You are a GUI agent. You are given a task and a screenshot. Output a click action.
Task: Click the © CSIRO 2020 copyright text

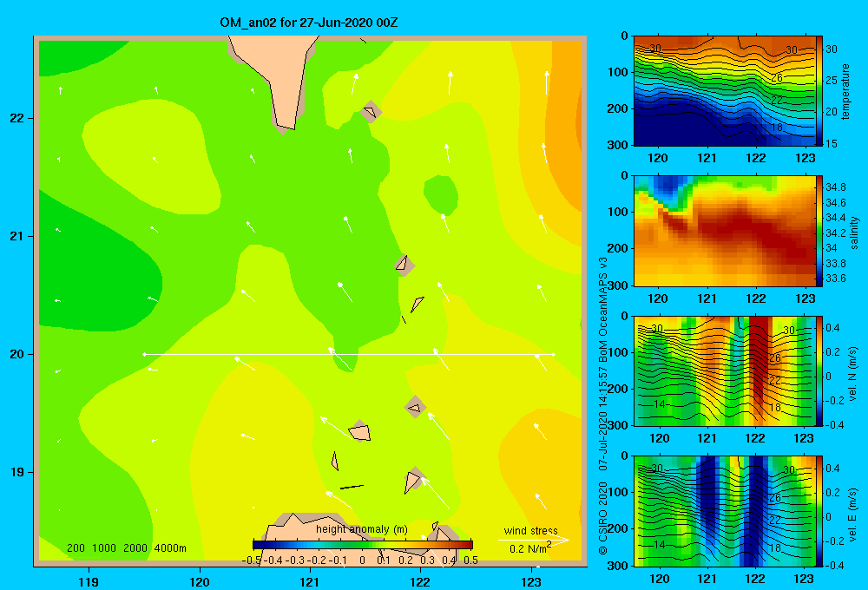tap(603, 518)
